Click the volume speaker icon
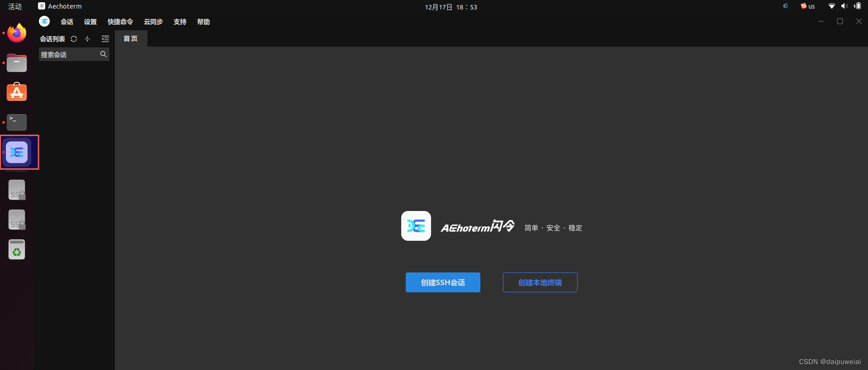Screen dimensions: 868x370 pos(844,6)
